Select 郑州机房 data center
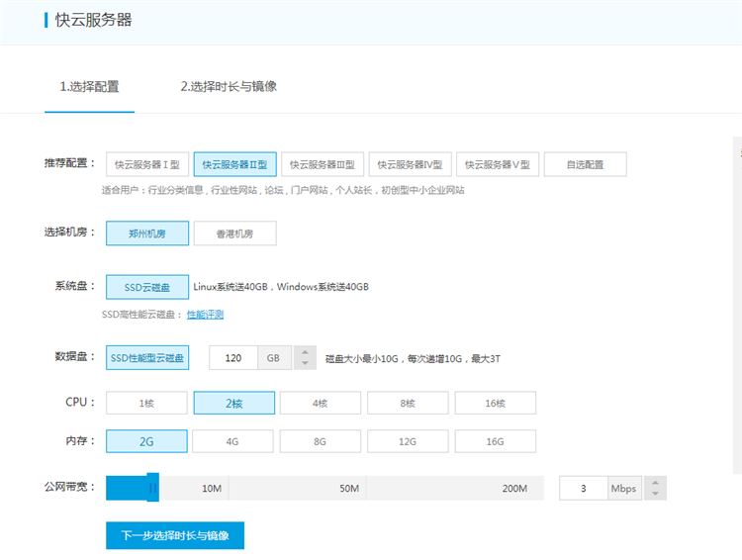The height and width of the screenshot is (560, 742). coord(146,233)
